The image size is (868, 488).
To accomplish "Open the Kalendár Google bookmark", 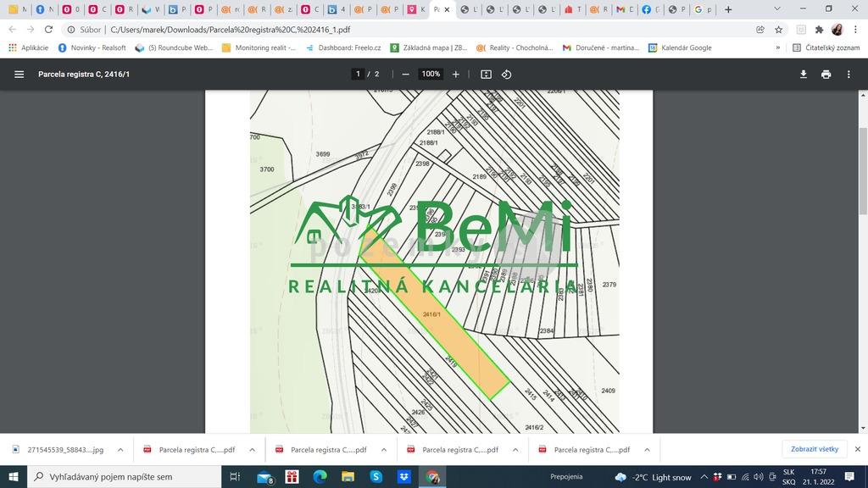I will point(680,47).
